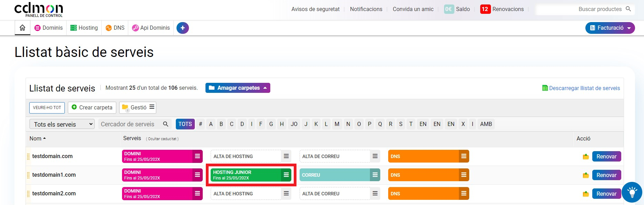
Task: Open the lightbulb help widget
Action: 632,192
